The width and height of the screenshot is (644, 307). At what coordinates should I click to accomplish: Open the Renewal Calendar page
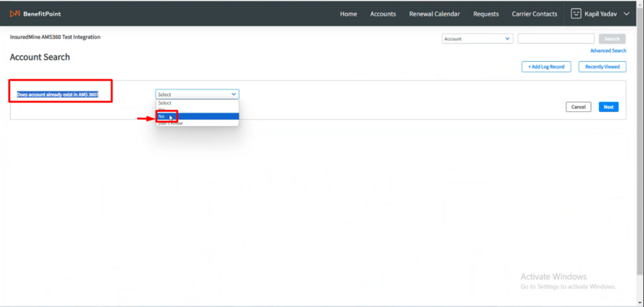pos(434,14)
